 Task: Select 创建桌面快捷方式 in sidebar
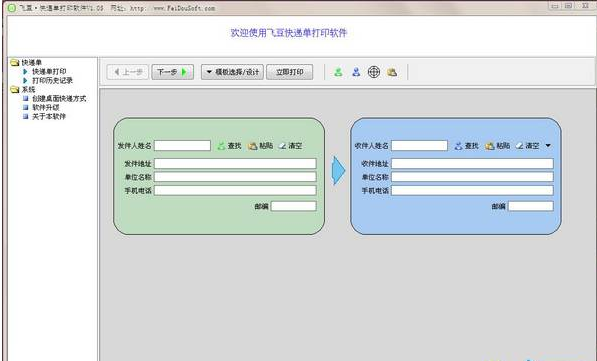59,99
